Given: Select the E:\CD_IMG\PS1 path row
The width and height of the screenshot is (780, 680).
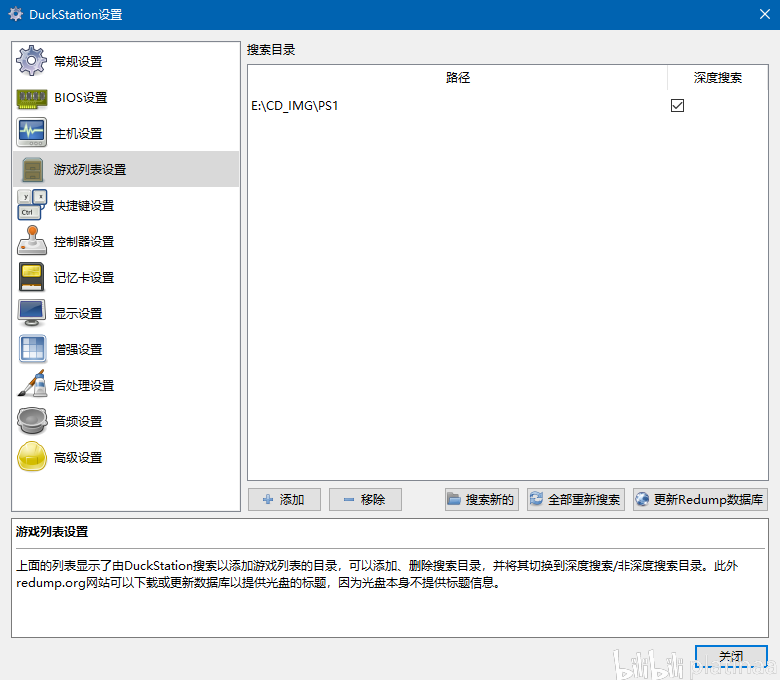Looking at the screenshot, I should click(x=507, y=105).
